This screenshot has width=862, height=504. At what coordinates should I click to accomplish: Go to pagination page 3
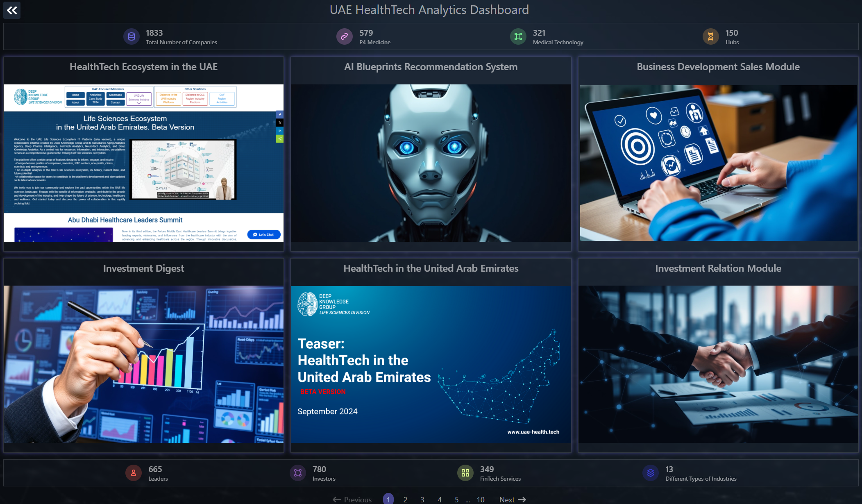pyautogui.click(x=422, y=499)
